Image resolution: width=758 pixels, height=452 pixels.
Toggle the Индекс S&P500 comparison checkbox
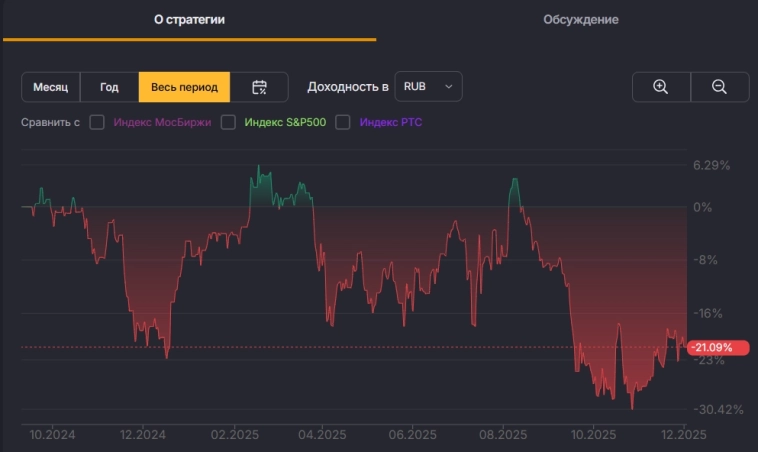point(228,122)
